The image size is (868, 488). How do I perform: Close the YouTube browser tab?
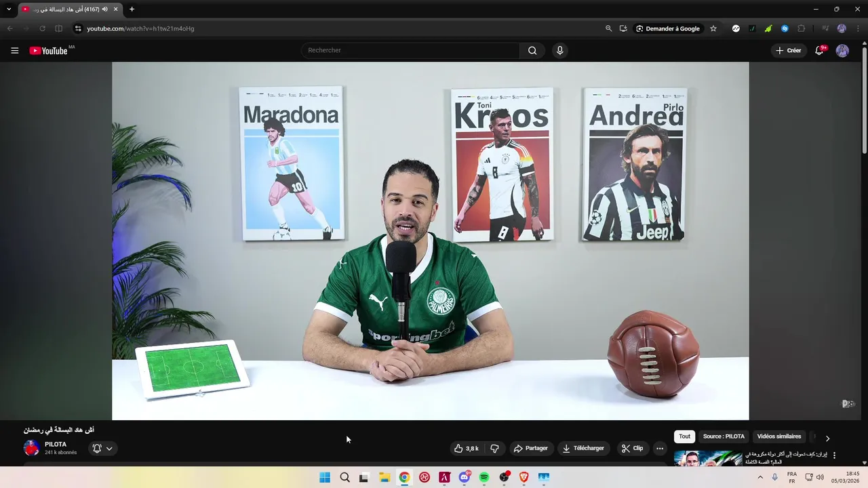pyautogui.click(x=115, y=9)
